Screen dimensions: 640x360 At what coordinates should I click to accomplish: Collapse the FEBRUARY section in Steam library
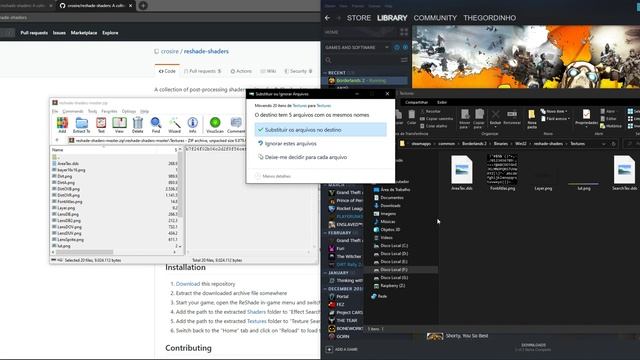coord(325,233)
